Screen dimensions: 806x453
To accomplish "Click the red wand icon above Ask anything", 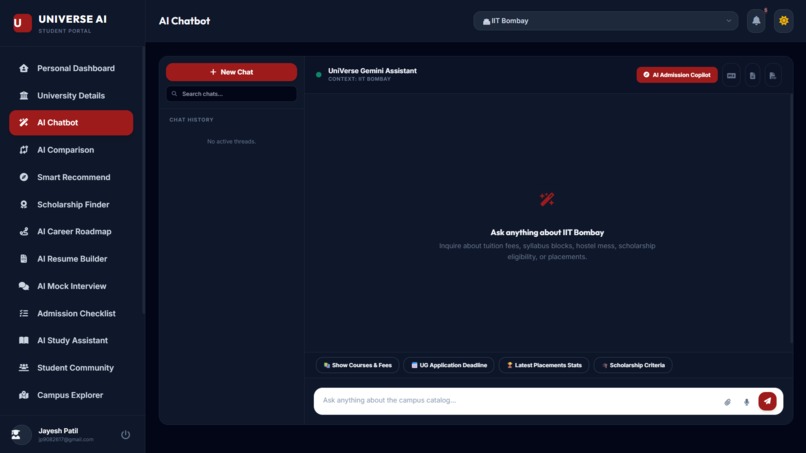I will 547,200.
